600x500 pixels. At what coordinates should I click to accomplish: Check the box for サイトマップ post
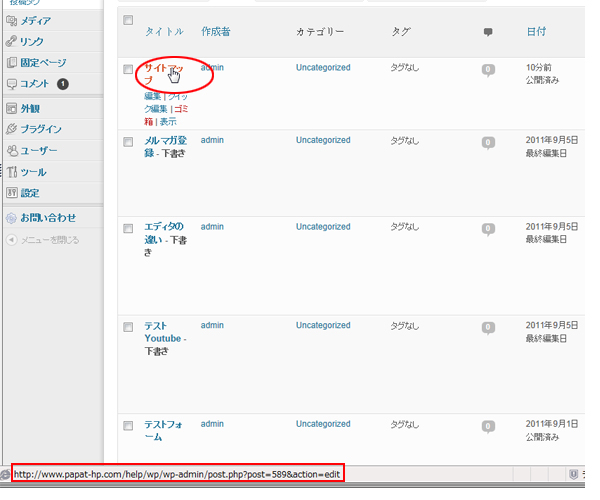tap(128, 69)
